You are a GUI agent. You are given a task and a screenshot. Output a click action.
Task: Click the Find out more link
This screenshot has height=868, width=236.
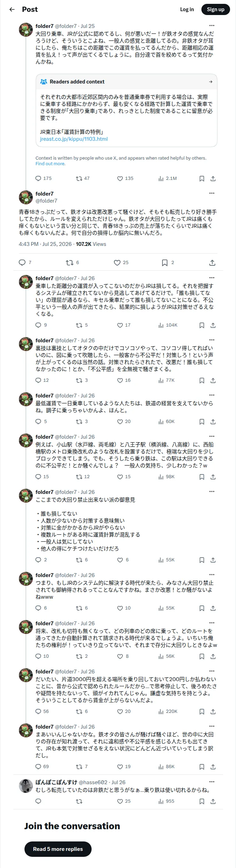point(50,164)
